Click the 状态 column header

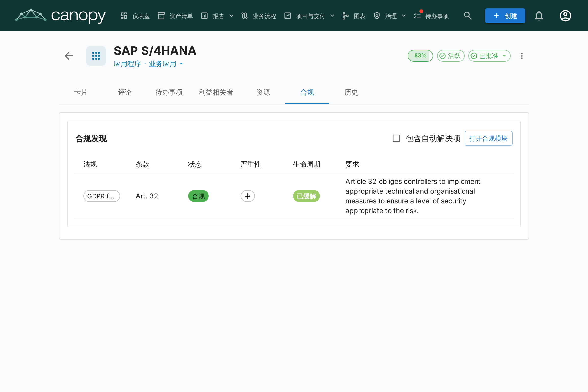click(x=195, y=164)
